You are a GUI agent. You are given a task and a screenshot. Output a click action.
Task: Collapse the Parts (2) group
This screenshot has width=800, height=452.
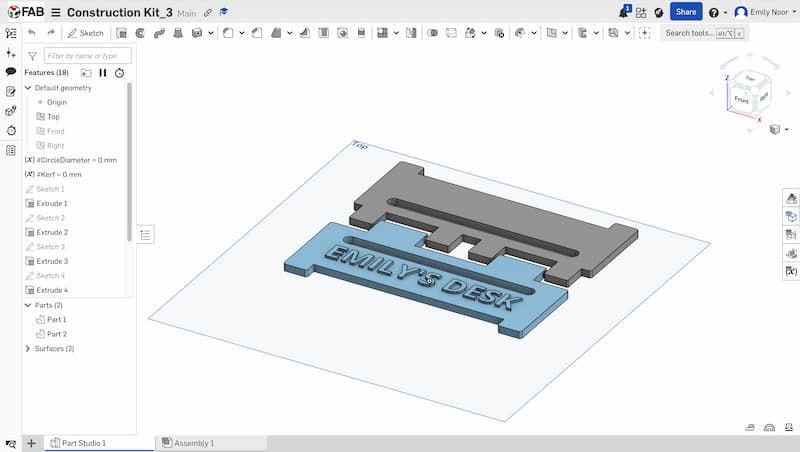tap(28, 305)
